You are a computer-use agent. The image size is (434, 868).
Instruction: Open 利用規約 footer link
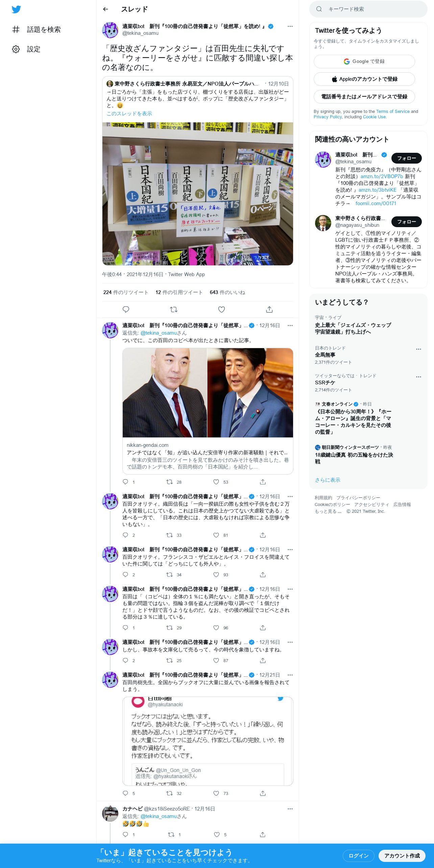[x=323, y=498]
